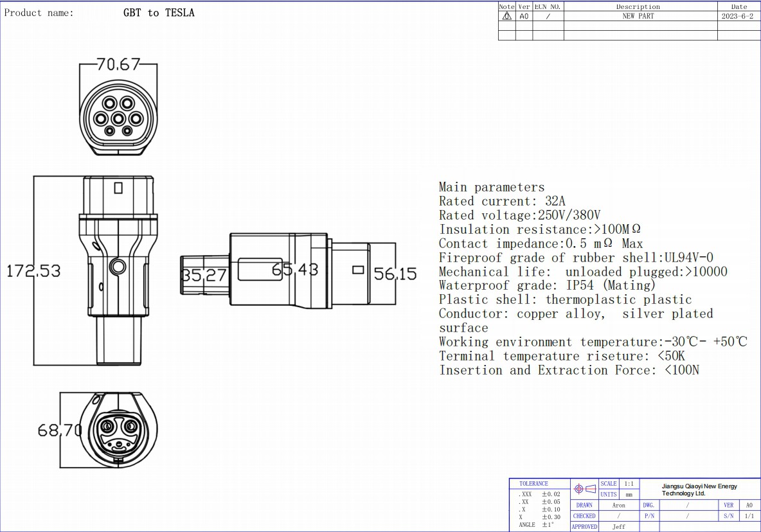Click the projection symbol in the title block
Viewport: 761px width, 532px height.
pos(584,489)
